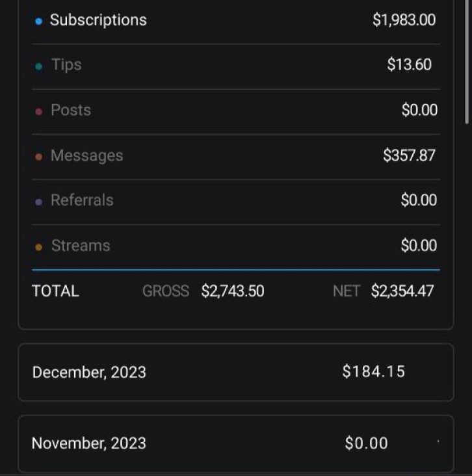
Task: Click the teal Tips legend dot
Action: coord(38,66)
